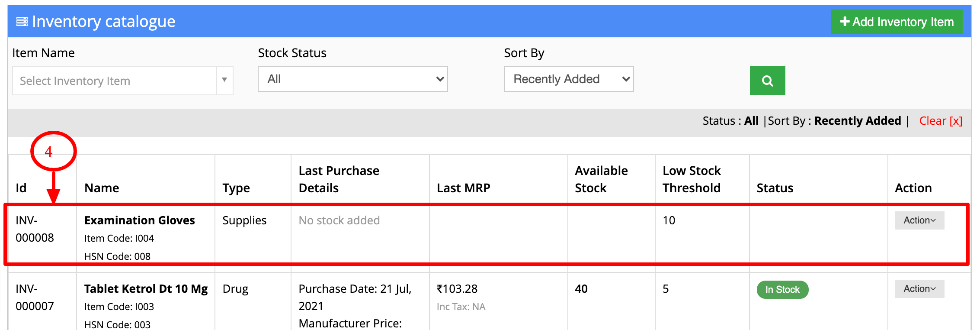Click the Add Inventory Item button
The image size is (980, 330).
(x=897, y=22)
